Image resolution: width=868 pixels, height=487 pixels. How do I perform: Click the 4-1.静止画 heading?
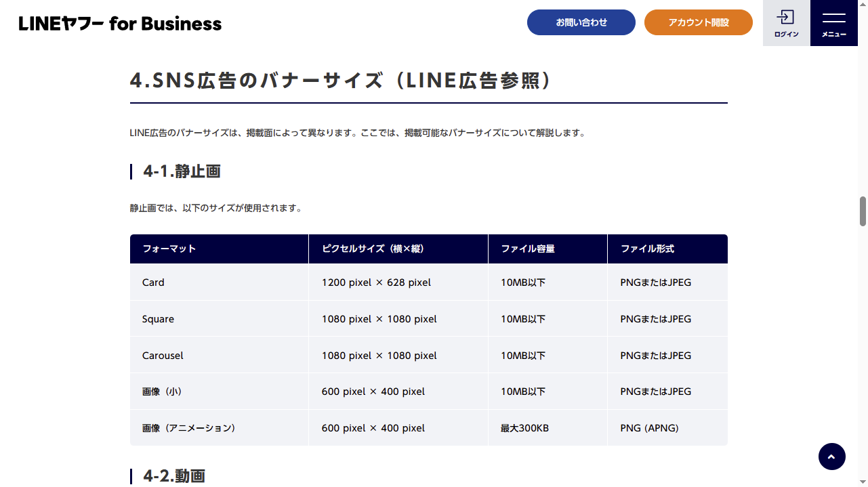pos(182,171)
